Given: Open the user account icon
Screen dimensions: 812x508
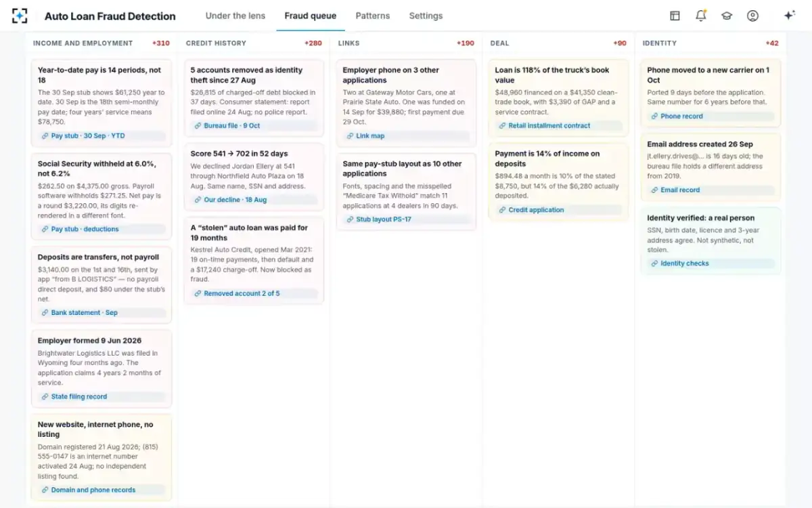Looking at the screenshot, I should [x=752, y=16].
